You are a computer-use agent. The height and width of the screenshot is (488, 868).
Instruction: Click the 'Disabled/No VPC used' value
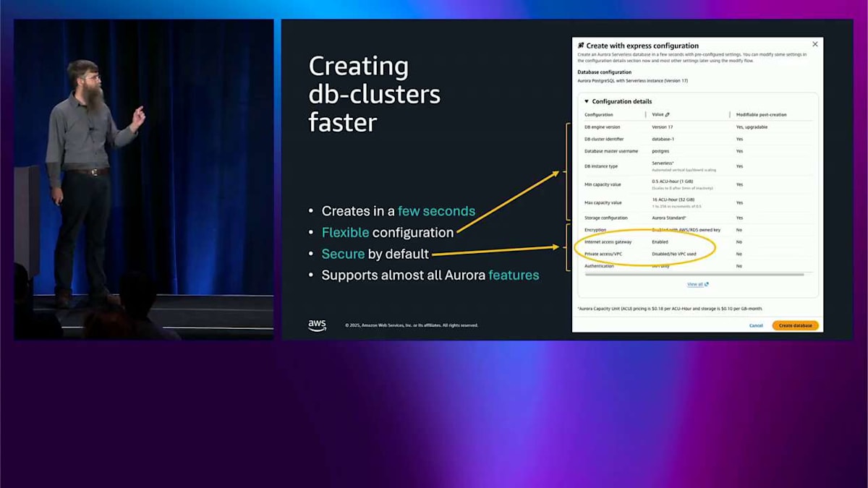[x=674, y=254]
